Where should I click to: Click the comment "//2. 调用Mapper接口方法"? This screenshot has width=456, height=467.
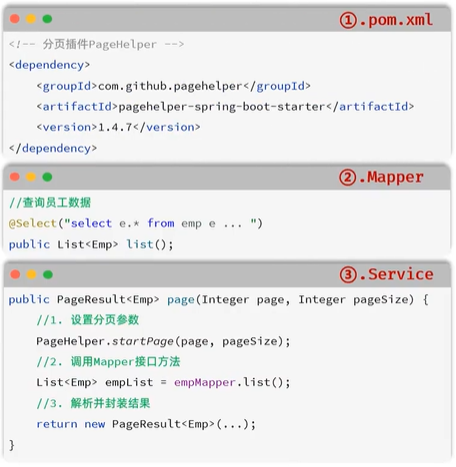[108, 362]
